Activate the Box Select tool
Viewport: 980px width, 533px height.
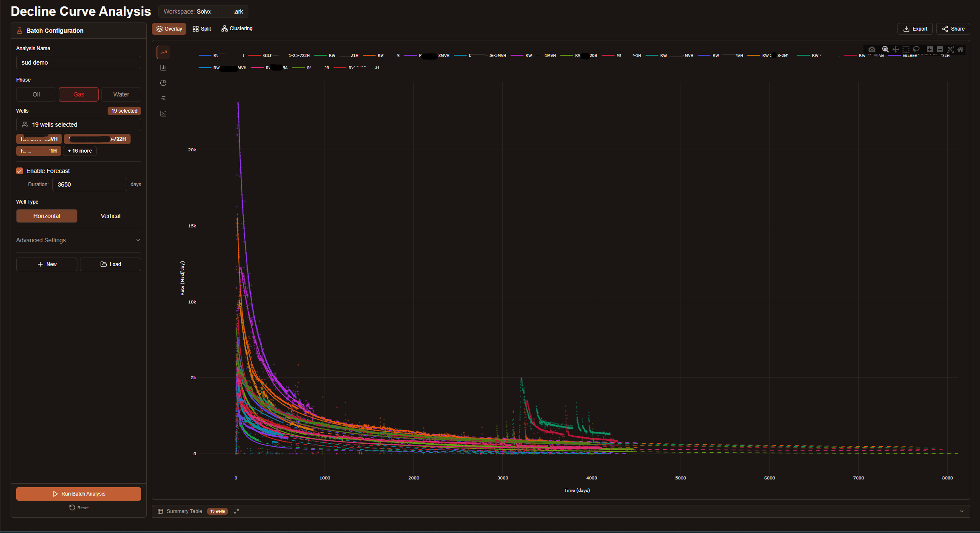pos(906,49)
